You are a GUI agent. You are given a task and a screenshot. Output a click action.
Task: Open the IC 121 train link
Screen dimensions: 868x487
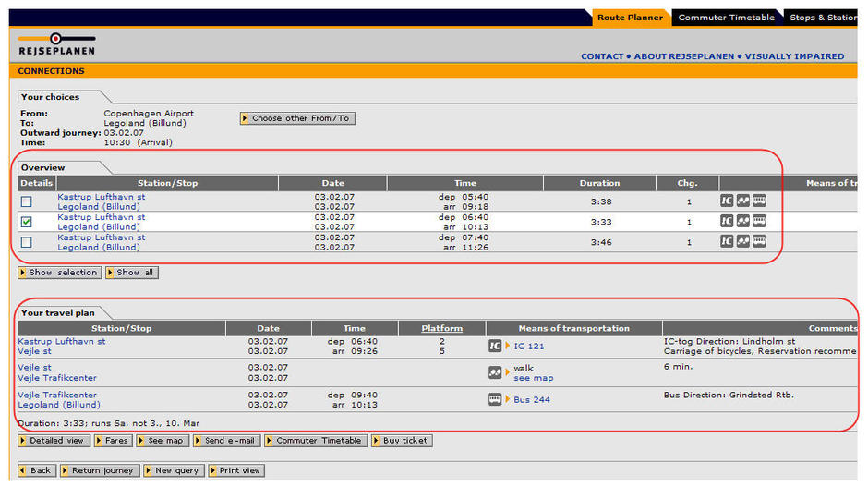click(x=529, y=346)
